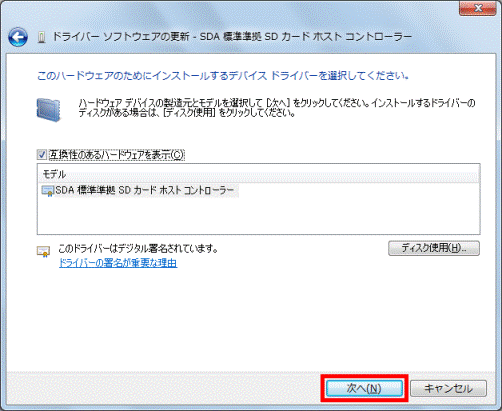Toggle the 互換性のあるハードウェアを表示 checkbox
Screen dimensions: 502x411
(42, 155)
